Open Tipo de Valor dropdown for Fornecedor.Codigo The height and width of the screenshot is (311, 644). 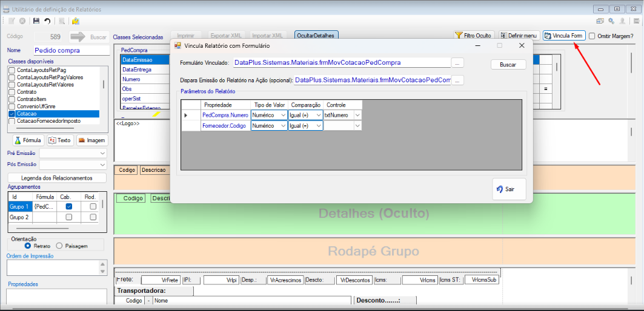click(284, 125)
